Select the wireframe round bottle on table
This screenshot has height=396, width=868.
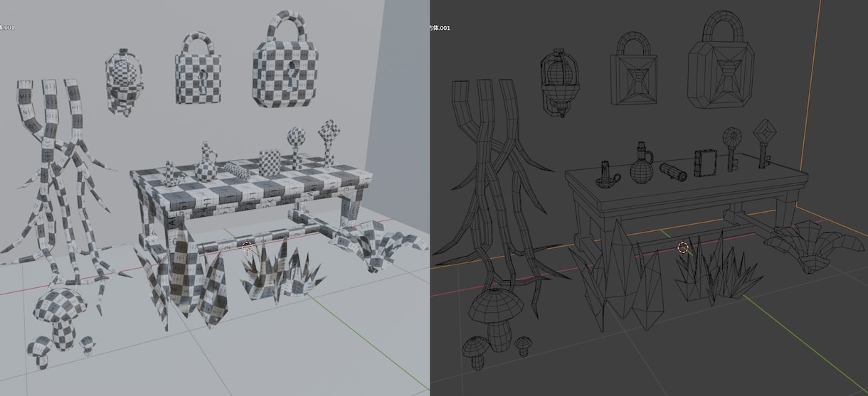pos(641,163)
